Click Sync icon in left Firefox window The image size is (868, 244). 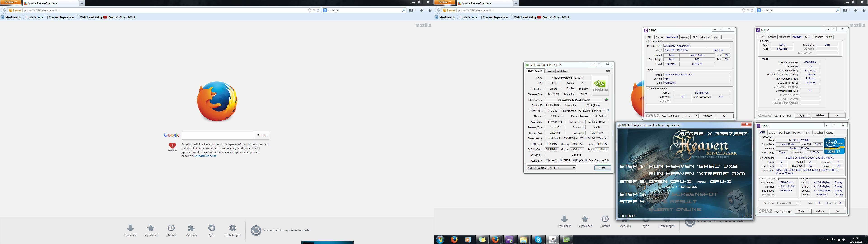click(x=212, y=228)
